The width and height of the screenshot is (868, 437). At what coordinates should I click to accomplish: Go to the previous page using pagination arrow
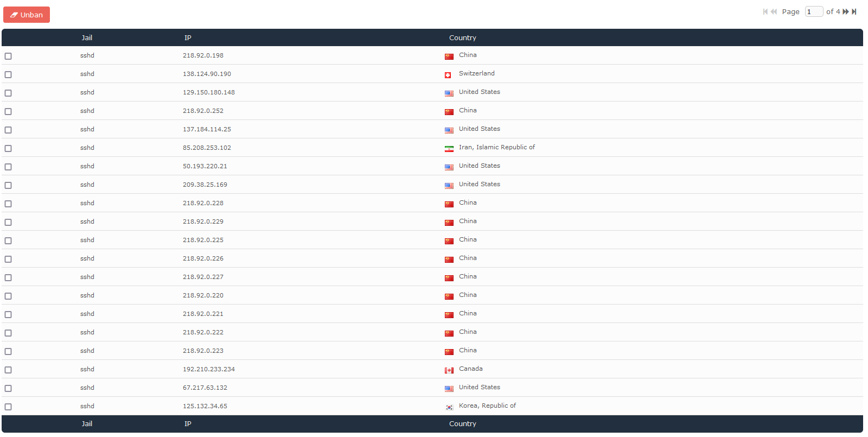pos(774,12)
